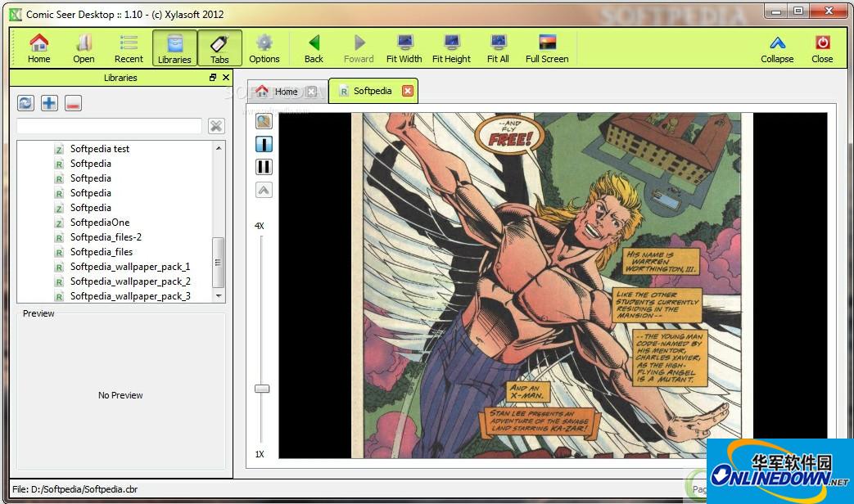Viewport: 854px width, 504px height.
Task: Select 'Softpedia_wallpaper_pack_2' in the library list
Action: 130,281
